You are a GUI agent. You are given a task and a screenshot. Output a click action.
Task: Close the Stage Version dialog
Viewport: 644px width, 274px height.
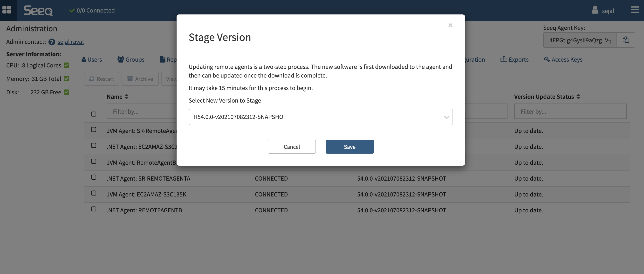[x=450, y=25]
